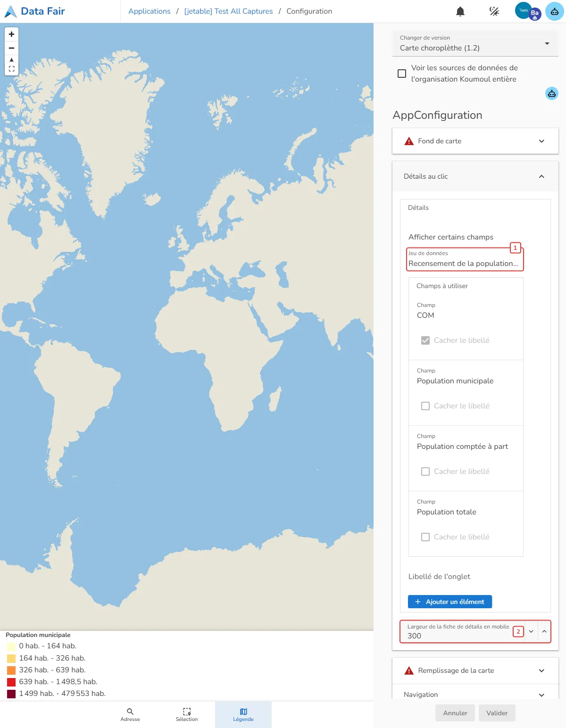
Task: Toggle the theme icon beside the bell
Action: click(x=494, y=11)
